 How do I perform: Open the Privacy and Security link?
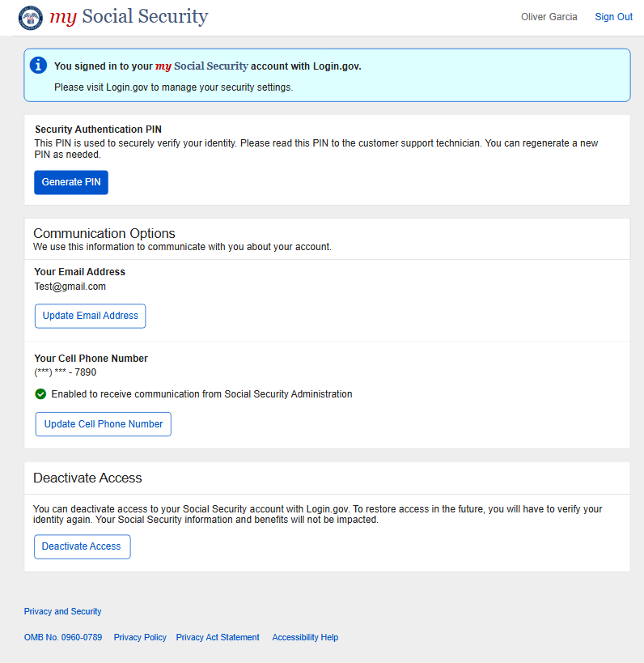click(x=63, y=611)
